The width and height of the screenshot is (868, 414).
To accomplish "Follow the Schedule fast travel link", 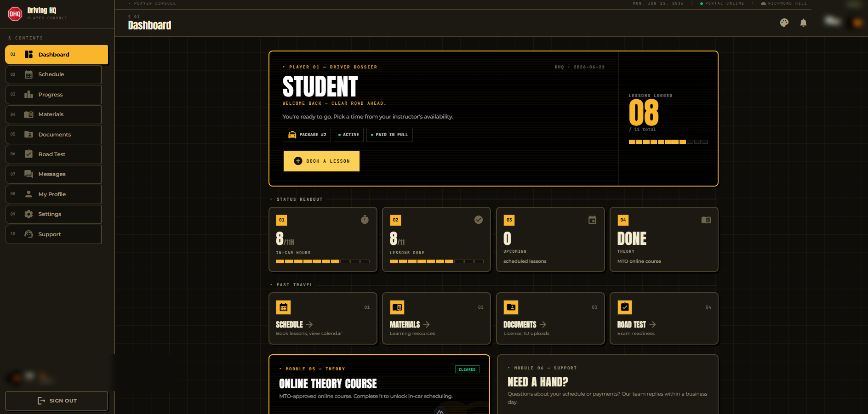I will [x=323, y=318].
